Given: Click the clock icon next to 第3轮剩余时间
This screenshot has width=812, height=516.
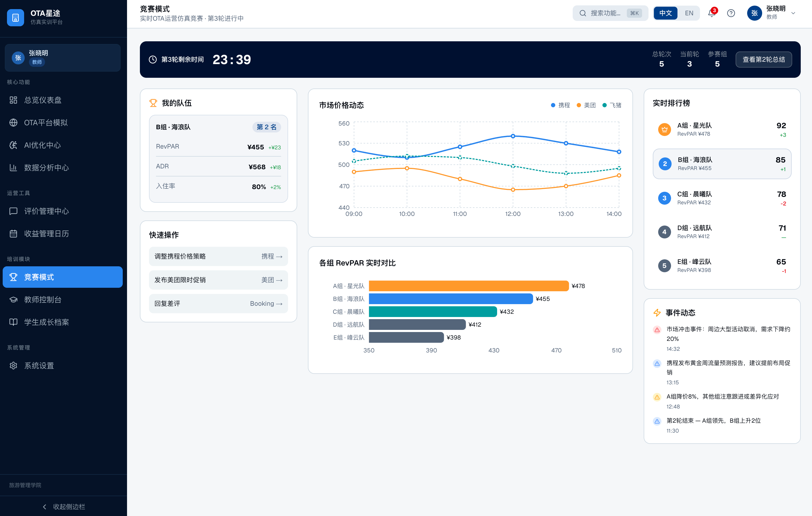Looking at the screenshot, I should coord(153,59).
